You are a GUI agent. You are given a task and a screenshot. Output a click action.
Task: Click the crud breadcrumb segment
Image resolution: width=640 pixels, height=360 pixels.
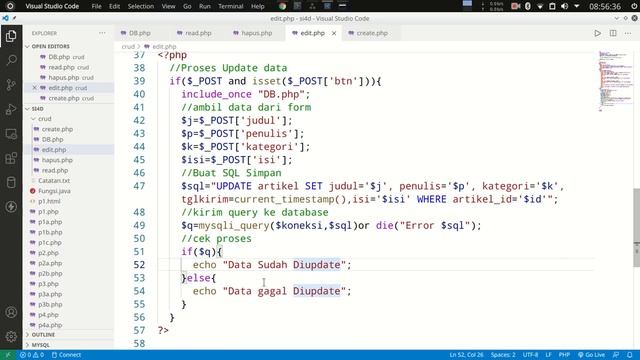coord(128,47)
